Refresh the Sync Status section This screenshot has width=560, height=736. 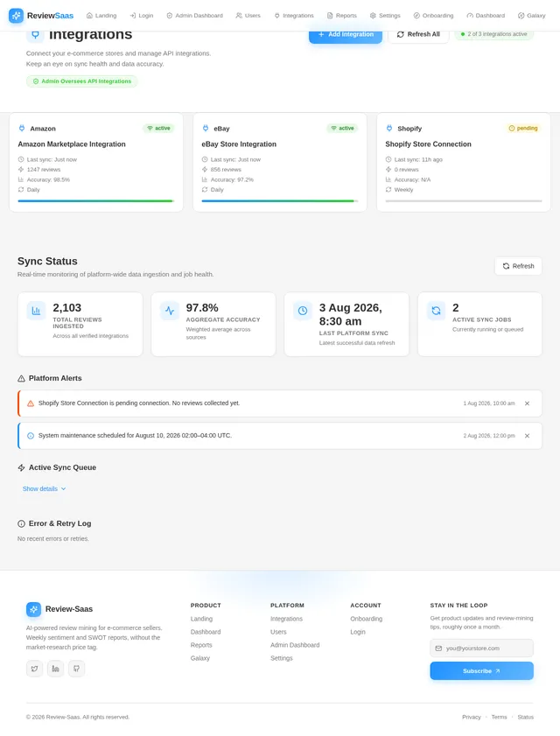click(518, 266)
